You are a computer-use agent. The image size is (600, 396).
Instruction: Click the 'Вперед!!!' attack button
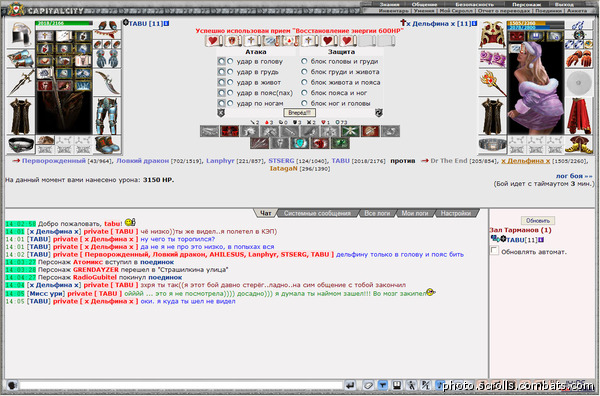pyautogui.click(x=300, y=113)
